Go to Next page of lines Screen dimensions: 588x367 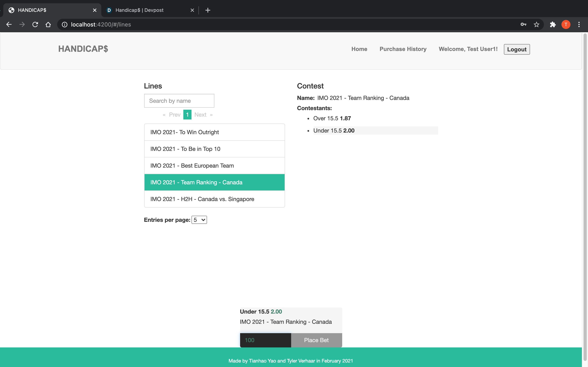[200, 115]
